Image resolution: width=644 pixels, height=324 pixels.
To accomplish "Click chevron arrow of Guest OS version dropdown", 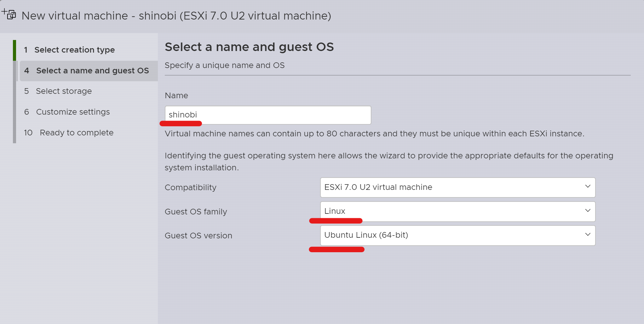I will [588, 234].
